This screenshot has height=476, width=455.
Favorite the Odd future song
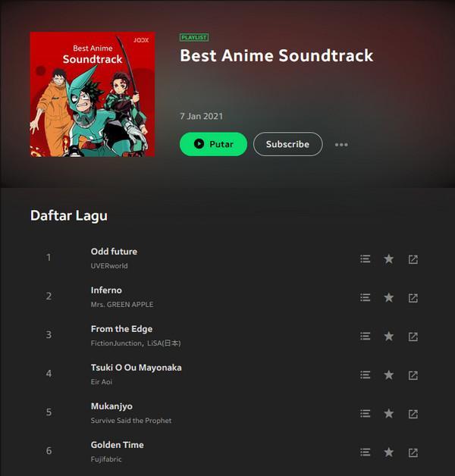click(389, 259)
